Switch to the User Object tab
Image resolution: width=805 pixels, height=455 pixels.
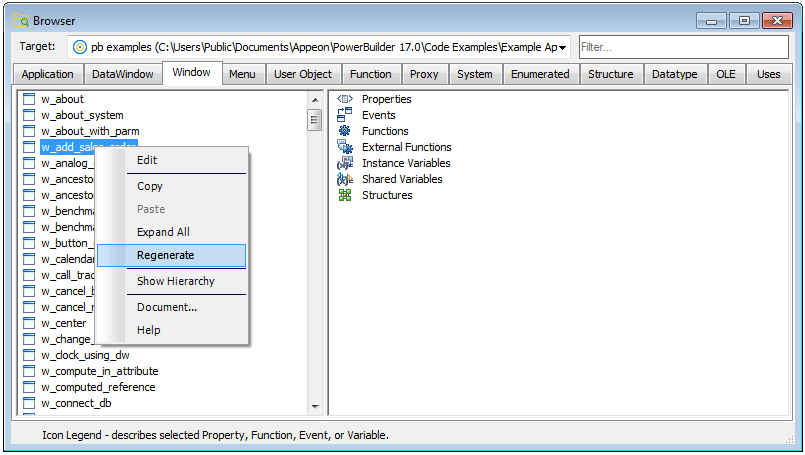click(303, 74)
